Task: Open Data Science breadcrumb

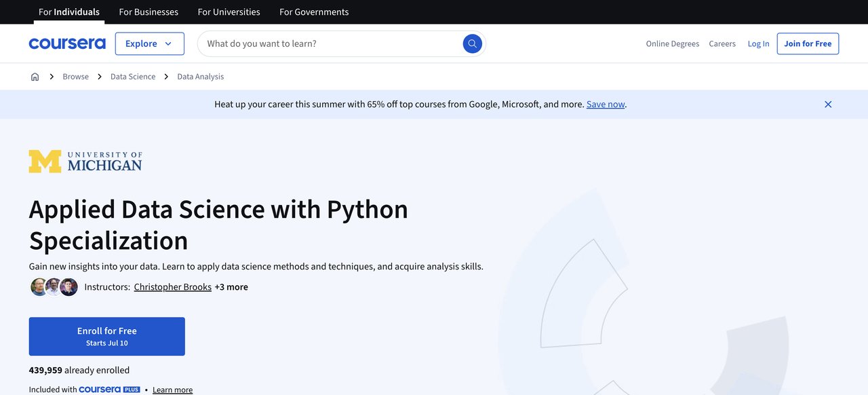Action: 133,77
